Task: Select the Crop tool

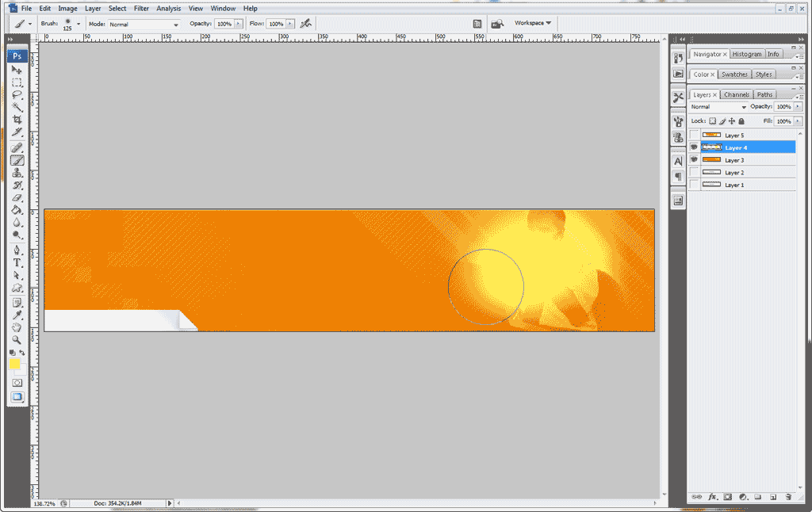Action: click(17, 120)
